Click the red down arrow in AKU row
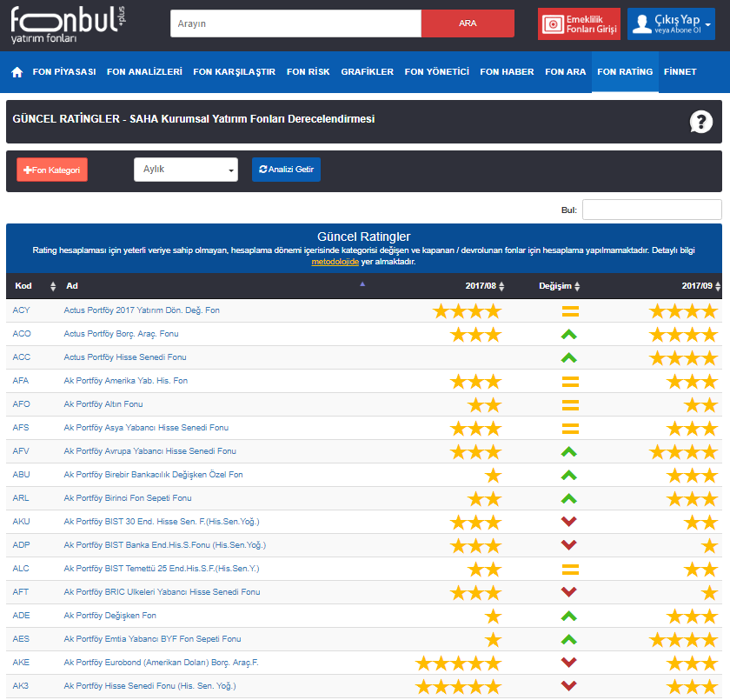Viewport: 730px width, 700px height. tap(569, 522)
